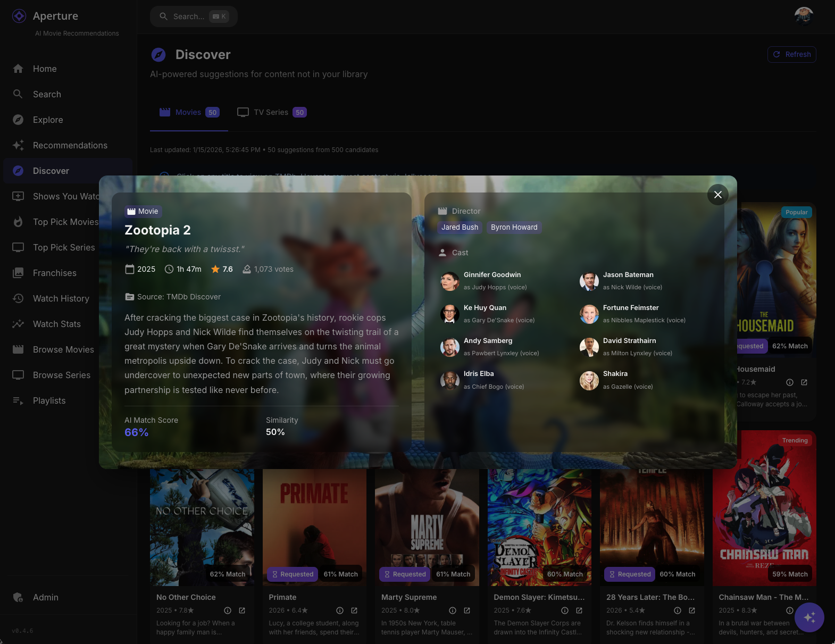
Task: Click Ke Huy Quan's cast photo
Action: (450, 314)
